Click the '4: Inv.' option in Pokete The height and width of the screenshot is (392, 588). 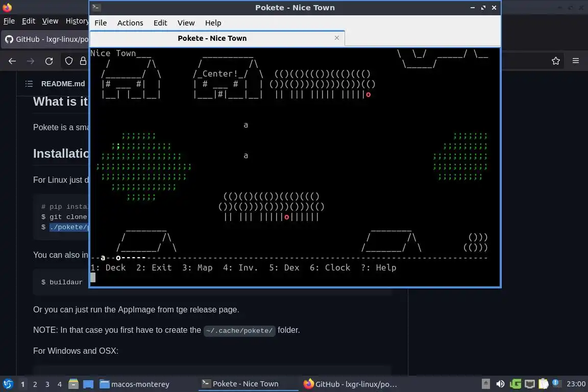coord(240,267)
